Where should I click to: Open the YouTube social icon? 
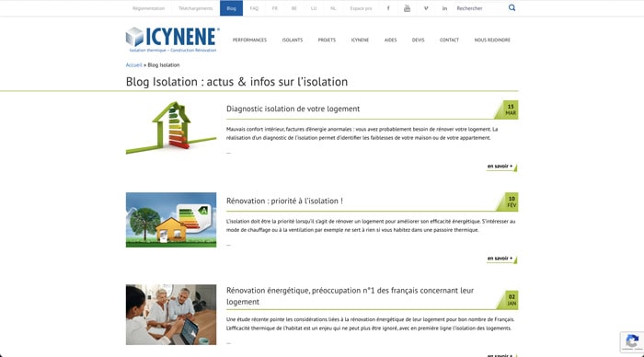point(407,8)
